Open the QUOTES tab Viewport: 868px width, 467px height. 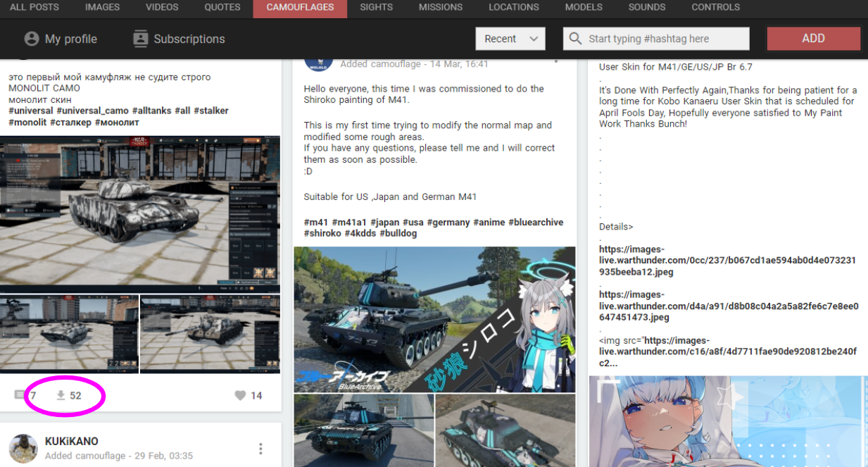(x=222, y=8)
